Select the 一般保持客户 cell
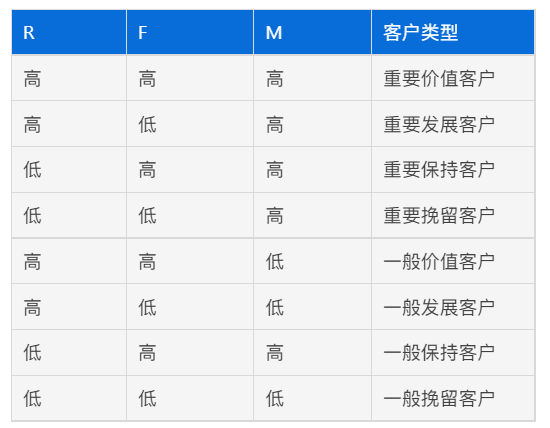Screen dimensions: 550x428 click(x=453, y=353)
